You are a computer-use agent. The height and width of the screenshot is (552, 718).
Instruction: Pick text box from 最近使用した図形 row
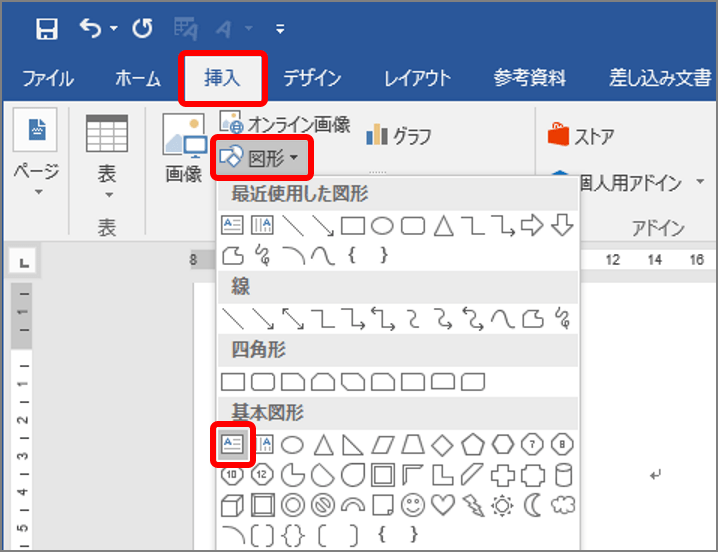[x=232, y=225]
